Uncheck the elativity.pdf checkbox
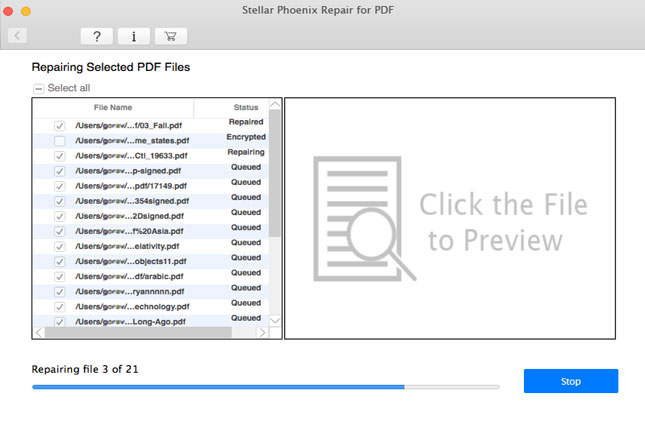The width and height of the screenshot is (645, 421). [x=60, y=247]
